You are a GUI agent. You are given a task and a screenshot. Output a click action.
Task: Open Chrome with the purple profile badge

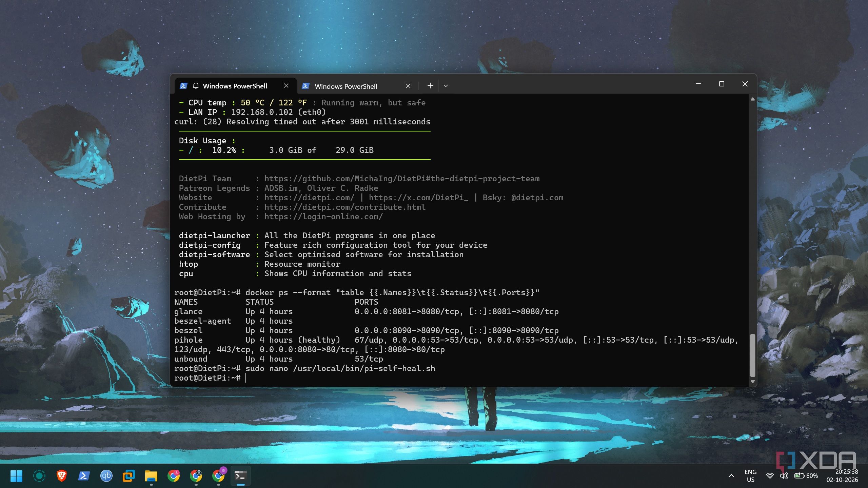[x=219, y=475]
